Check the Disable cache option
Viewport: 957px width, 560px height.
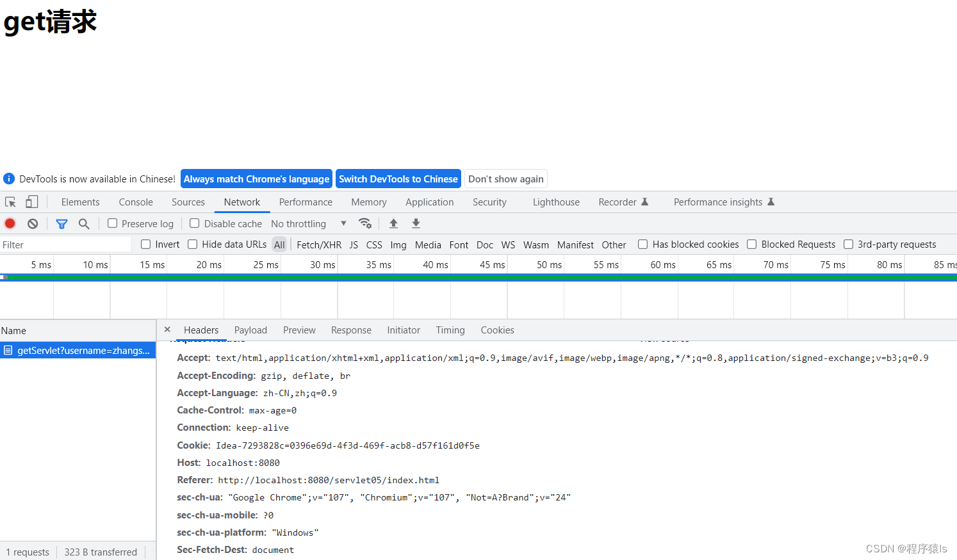click(195, 223)
